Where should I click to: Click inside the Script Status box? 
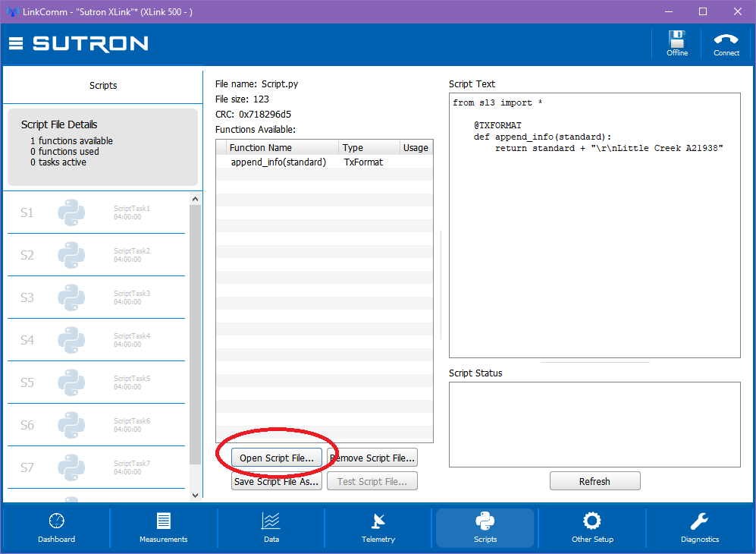[594, 425]
